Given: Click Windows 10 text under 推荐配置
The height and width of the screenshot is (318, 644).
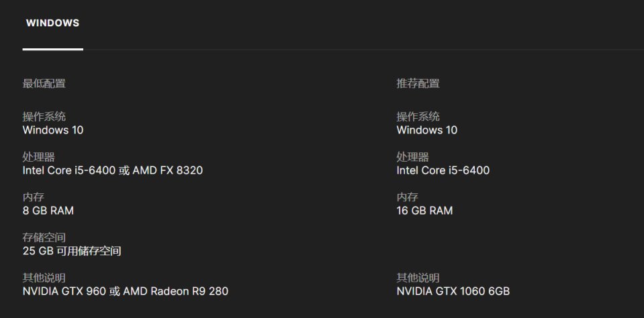Looking at the screenshot, I should pyautogui.click(x=427, y=130).
